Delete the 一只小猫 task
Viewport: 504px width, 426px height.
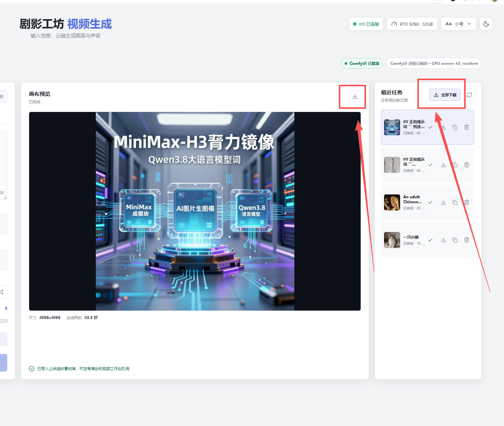[x=466, y=240]
